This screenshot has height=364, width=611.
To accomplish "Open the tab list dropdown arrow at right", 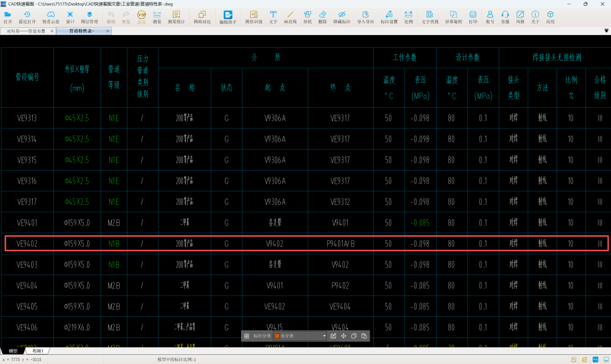I will 606,31.
